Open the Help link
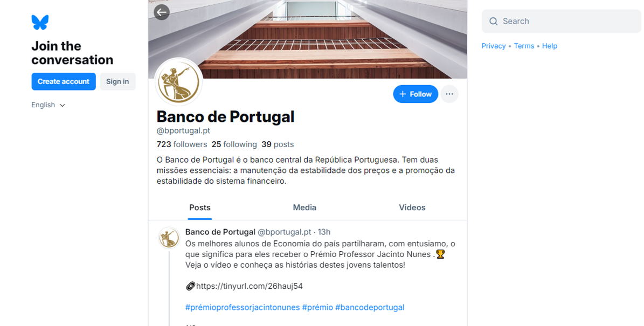The height and width of the screenshot is (326, 644). [550, 46]
